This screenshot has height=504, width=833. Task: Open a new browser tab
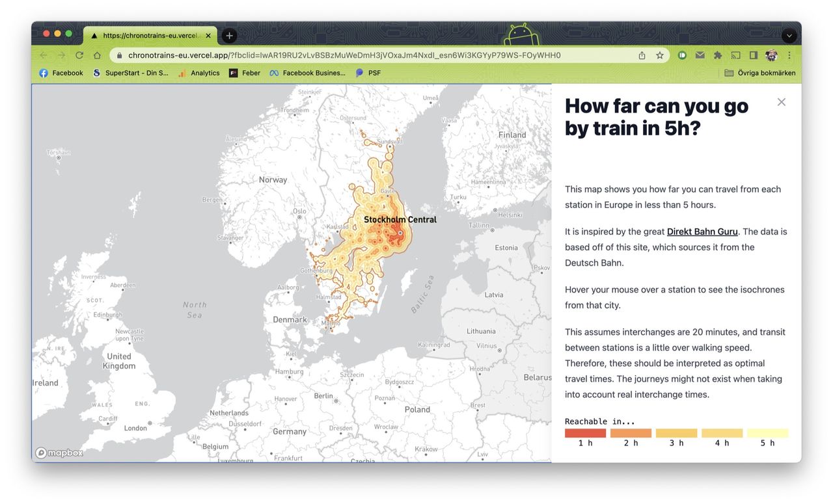(229, 36)
